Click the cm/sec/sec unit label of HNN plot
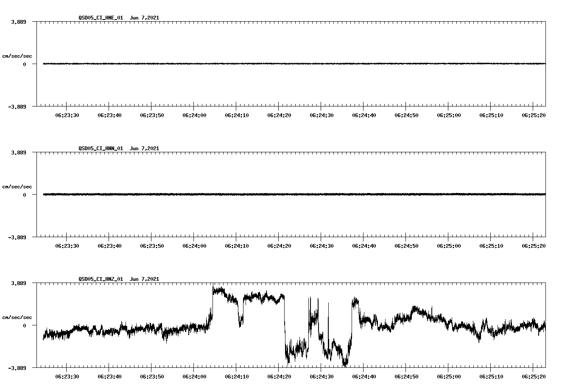Screen dimensions: 576x392 [17, 187]
